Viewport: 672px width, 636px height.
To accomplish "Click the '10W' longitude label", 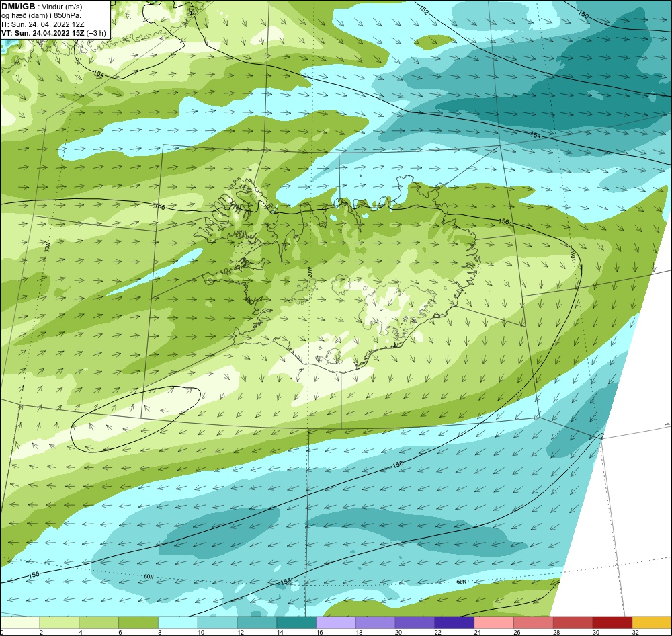I will coord(573,255).
